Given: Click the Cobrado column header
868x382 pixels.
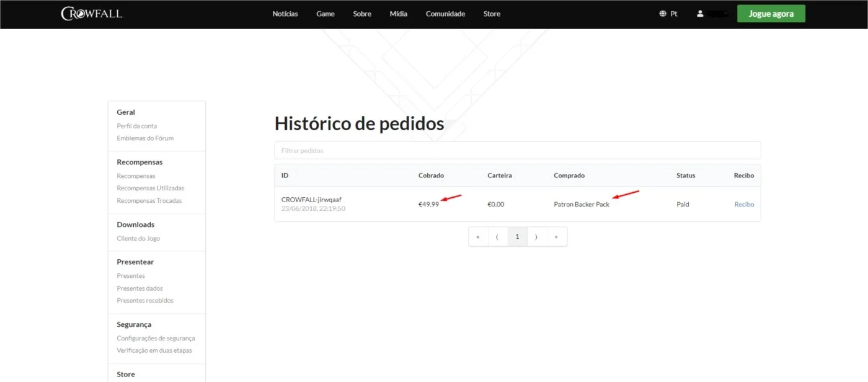Looking at the screenshot, I should point(431,175).
